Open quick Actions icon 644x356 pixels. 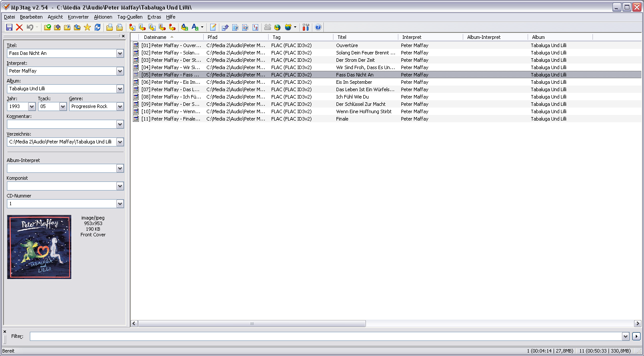pyautogui.click(x=195, y=27)
